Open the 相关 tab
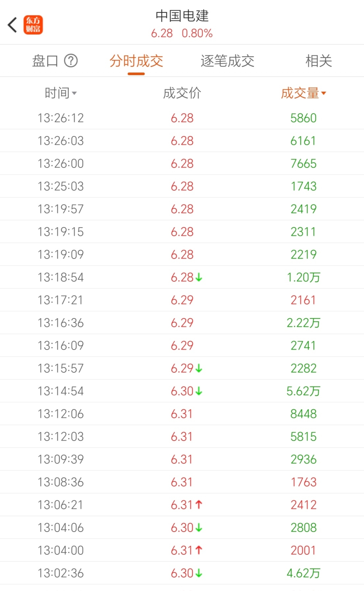The image size is (364, 591). pos(319,61)
